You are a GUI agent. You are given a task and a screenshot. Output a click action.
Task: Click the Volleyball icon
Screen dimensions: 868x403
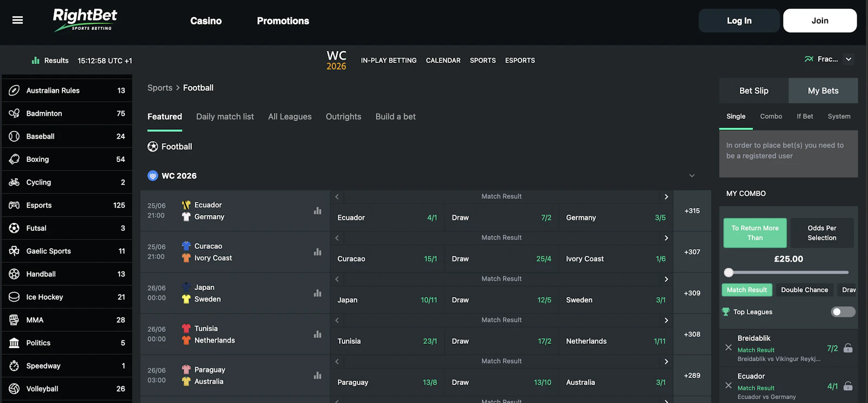pyautogui.click(x=14, y=389)
